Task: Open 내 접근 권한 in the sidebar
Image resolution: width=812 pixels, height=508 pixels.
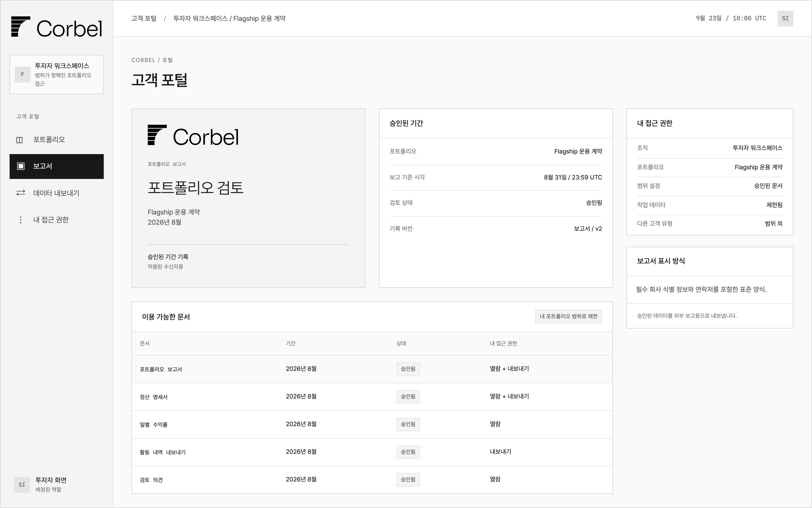Action: coord(56,220)
